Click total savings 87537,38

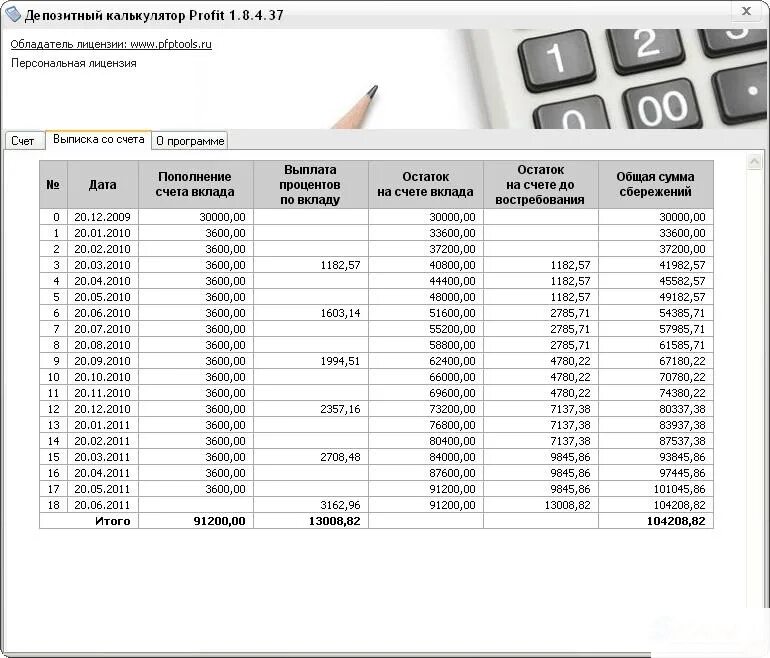pos(656,441)
